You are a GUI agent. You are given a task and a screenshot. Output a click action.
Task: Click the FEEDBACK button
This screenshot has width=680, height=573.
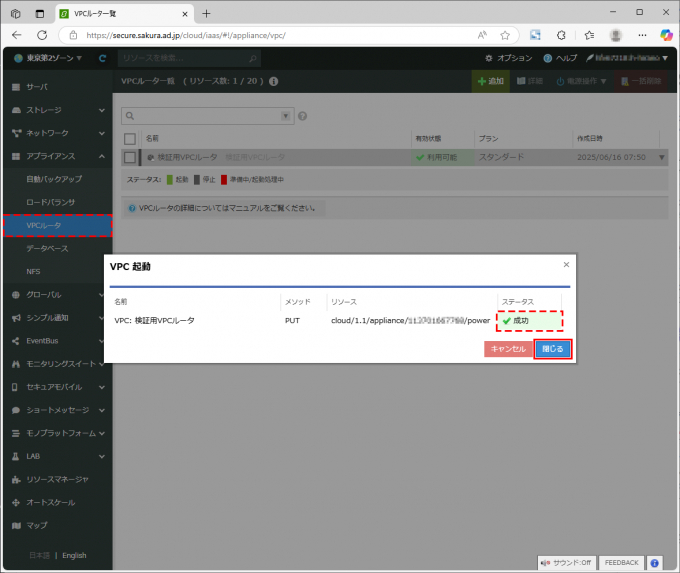click(621, 563)
